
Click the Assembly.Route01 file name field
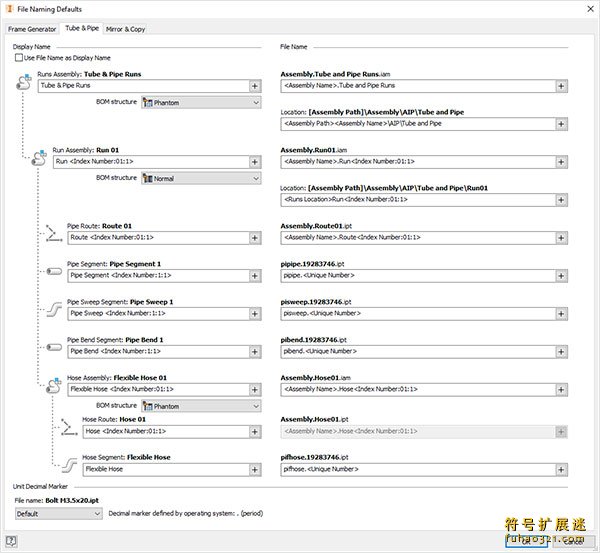[x=415, y=237]
